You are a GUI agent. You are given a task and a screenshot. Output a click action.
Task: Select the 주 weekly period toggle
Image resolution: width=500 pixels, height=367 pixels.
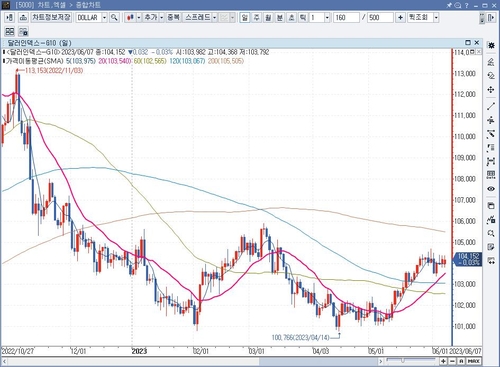point(256,17)
